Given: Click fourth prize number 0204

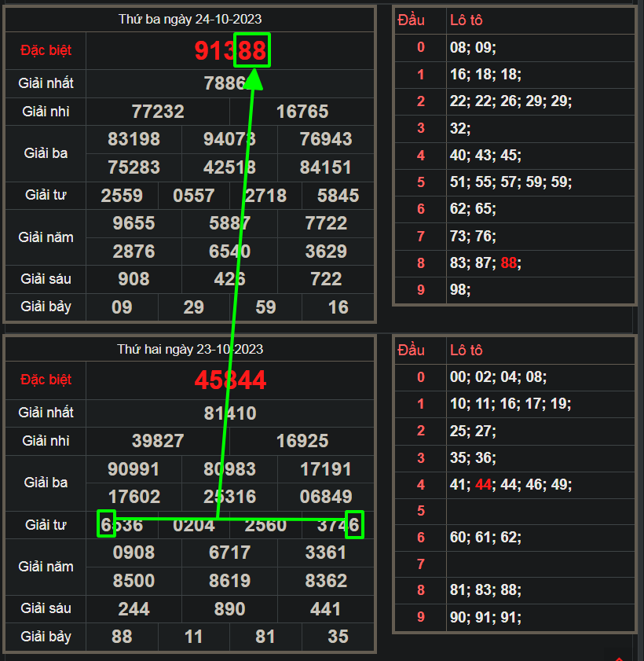Looking at the screenshot, I should tap(194, 524).
